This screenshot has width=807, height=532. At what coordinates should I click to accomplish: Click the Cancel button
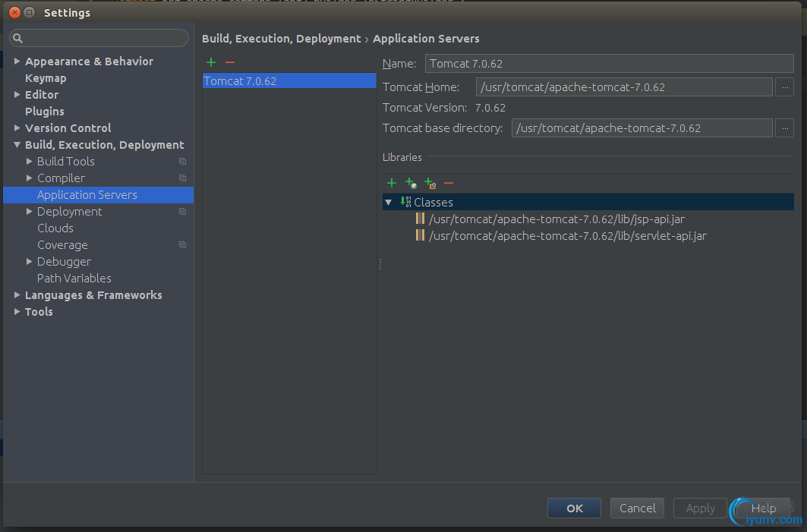pyautogui.click(x=637, y=508)
